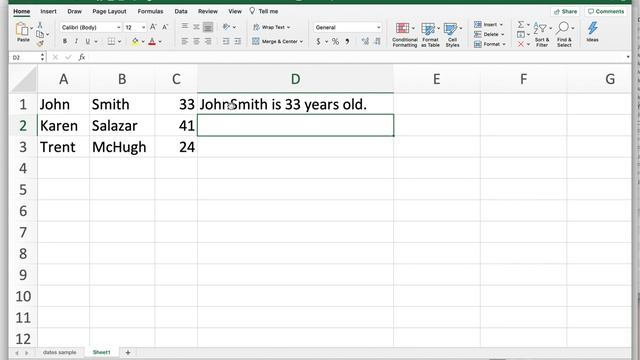Click the Share button
Viewport: 640px width, 360px height.
566,11
